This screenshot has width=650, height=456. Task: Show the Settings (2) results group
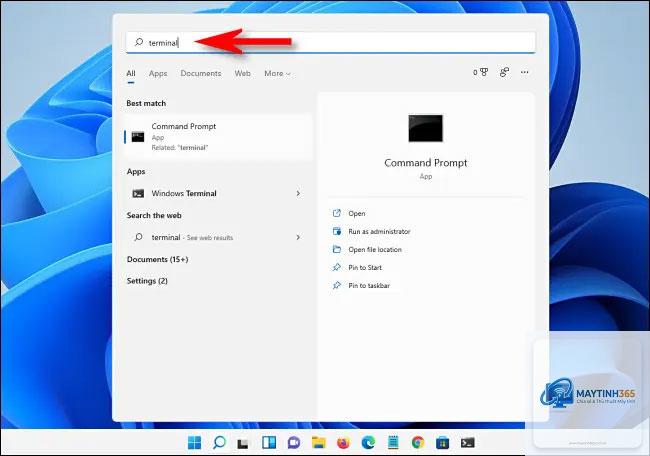[147, 281]
